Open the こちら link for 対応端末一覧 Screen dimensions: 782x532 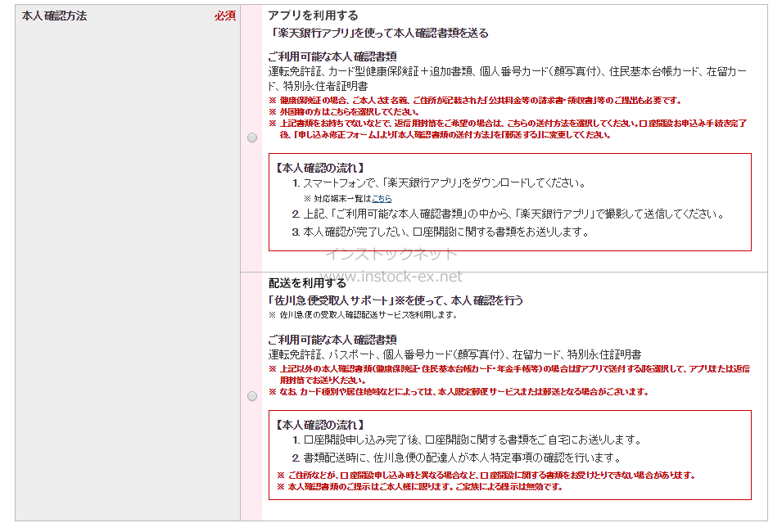(x=382, y=198)
